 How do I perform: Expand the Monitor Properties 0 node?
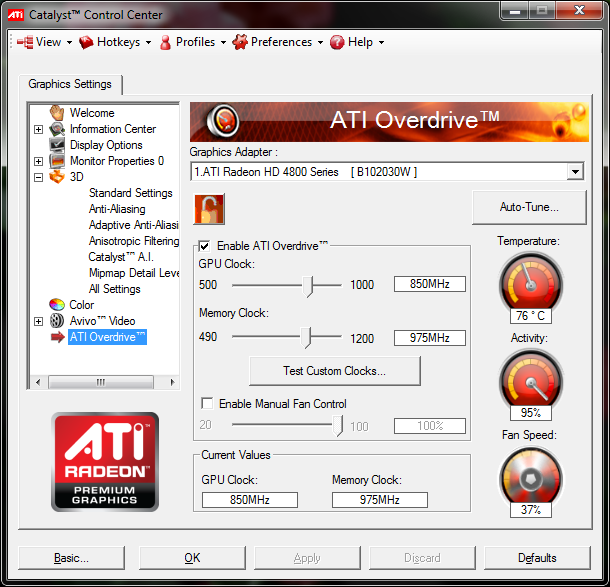(x=38, y=161)
